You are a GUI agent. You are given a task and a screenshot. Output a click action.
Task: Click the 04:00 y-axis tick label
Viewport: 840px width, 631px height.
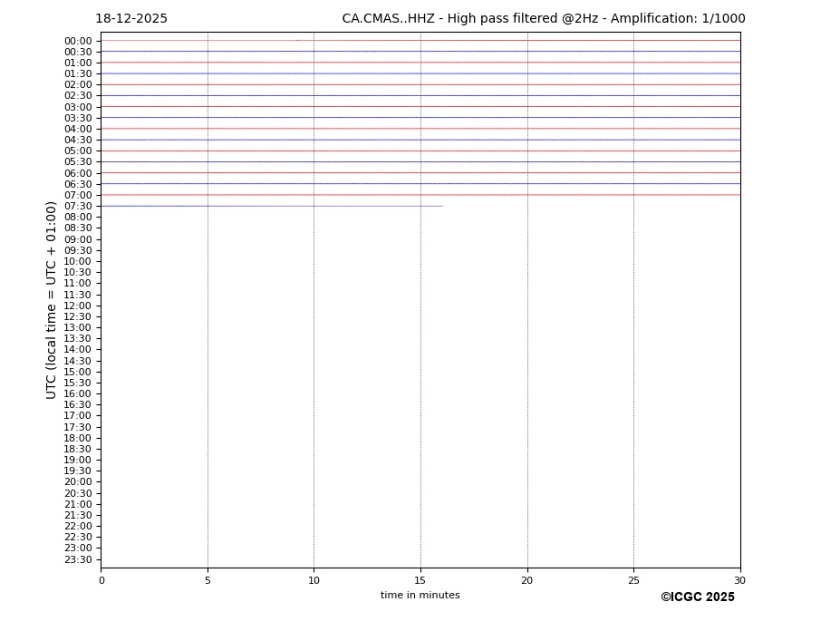pyautogui.click(x=78, y=129)
